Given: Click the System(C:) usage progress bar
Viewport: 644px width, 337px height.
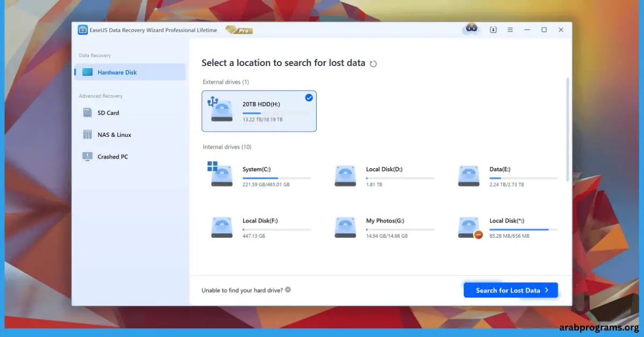Looking at the screenshot, I should click(277, 178).
